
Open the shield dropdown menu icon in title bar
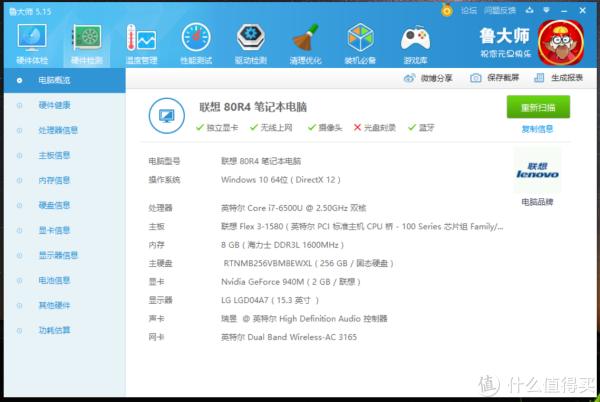(x=546, y=10)
